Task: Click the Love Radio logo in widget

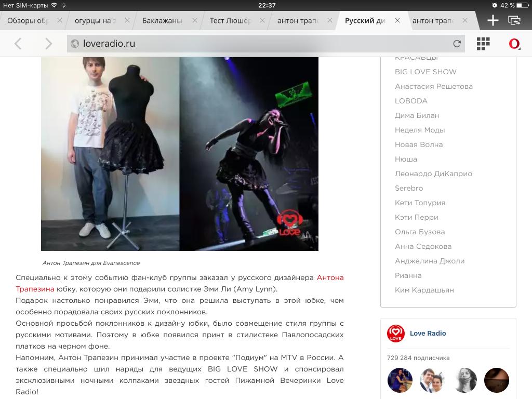Action: pos(395,334)
